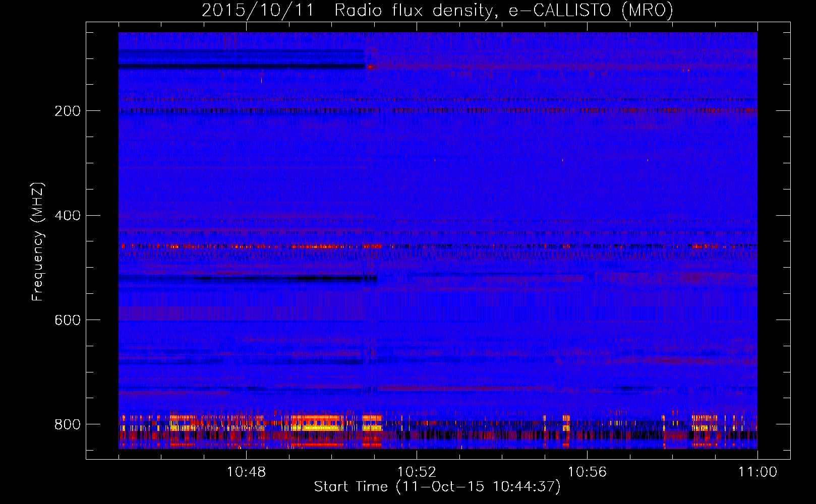Click the 'Frequency (MHZ)' axis label

pyautogui.click(x=37, y=242)
